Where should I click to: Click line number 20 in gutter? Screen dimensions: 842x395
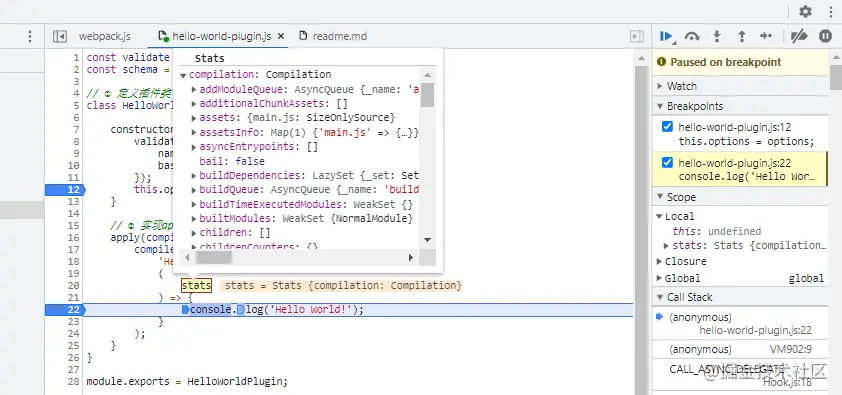point(74,286)
